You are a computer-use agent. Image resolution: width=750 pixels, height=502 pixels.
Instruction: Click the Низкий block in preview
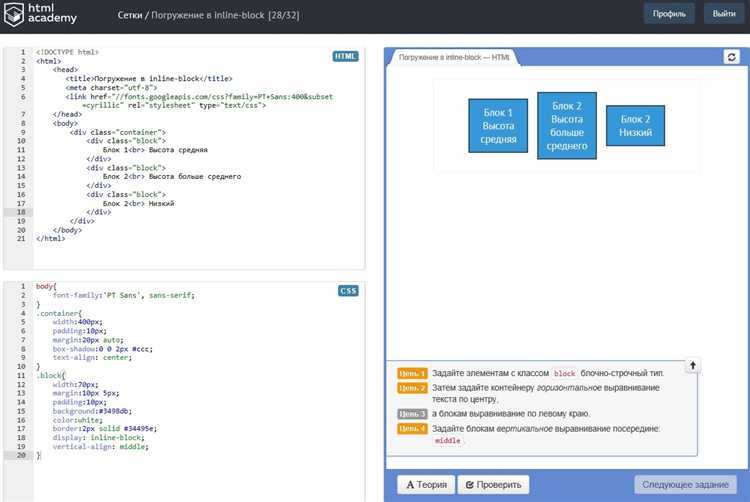coord(635,126)
